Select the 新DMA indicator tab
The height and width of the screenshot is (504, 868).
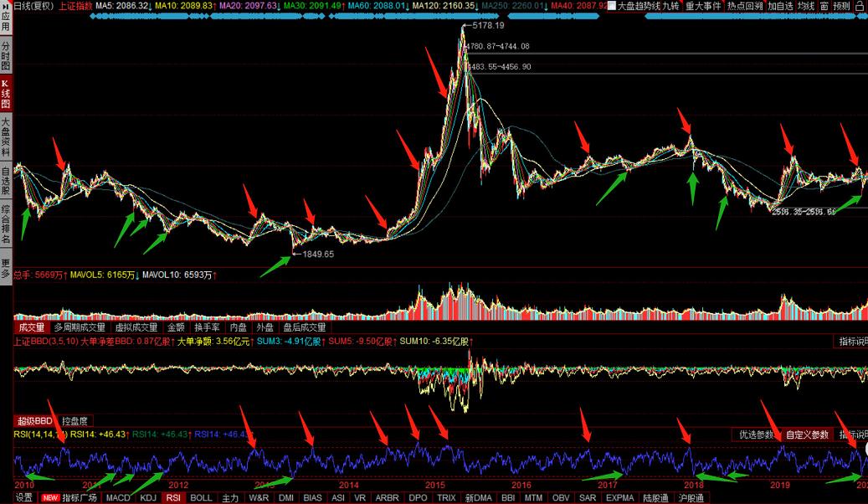tap(478, 498)
